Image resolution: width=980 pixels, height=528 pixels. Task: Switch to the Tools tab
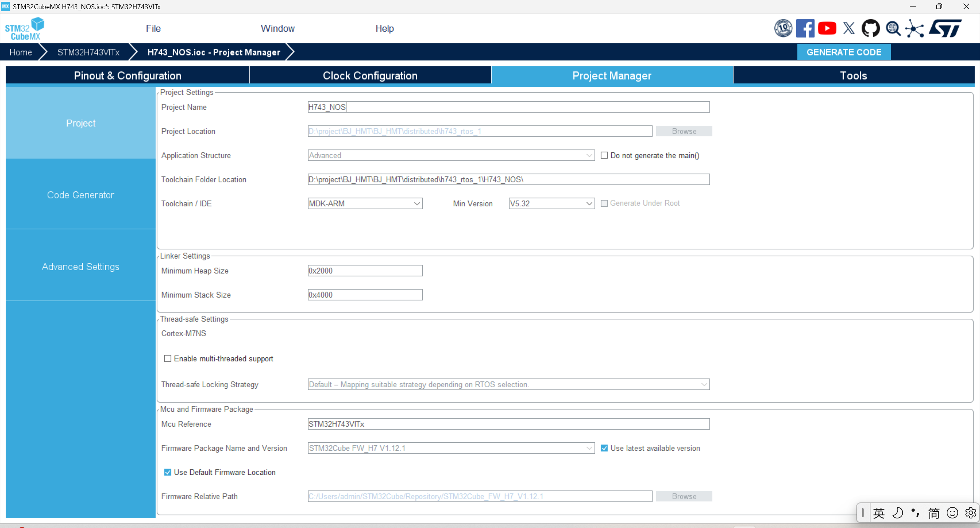pos(854,75)
